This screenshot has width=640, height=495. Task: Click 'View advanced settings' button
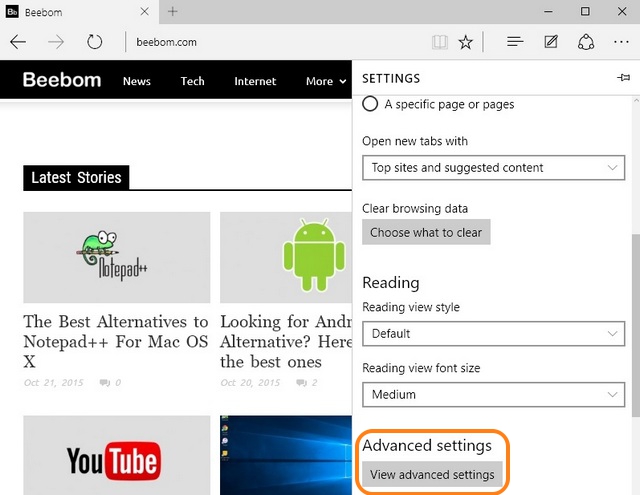pyautogui.click(x=432, y=474)
